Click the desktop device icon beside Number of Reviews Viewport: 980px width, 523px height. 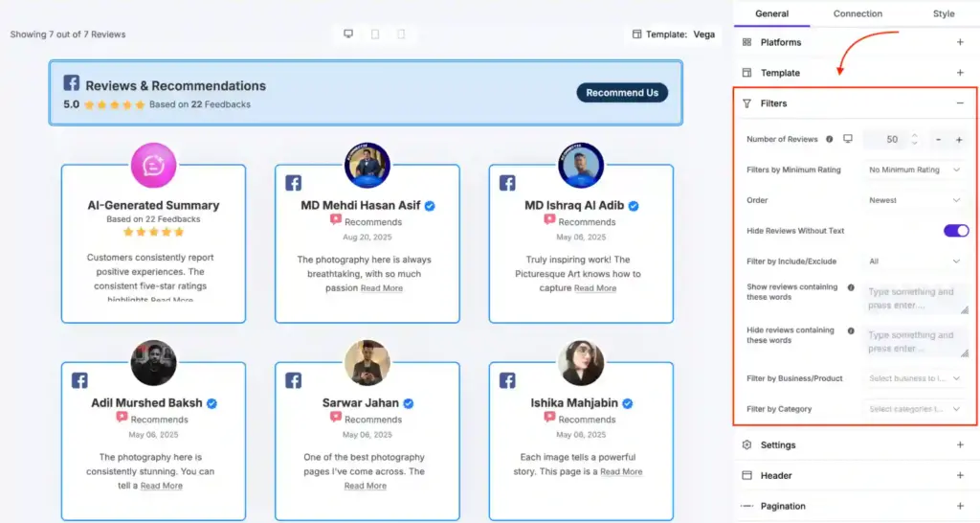pos(848,139)
